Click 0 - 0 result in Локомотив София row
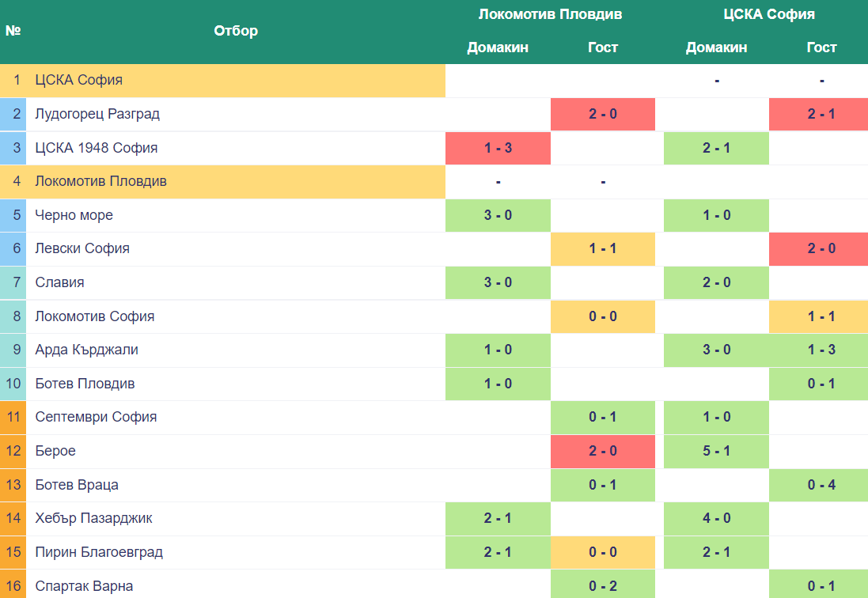 [x=603, y=316]
